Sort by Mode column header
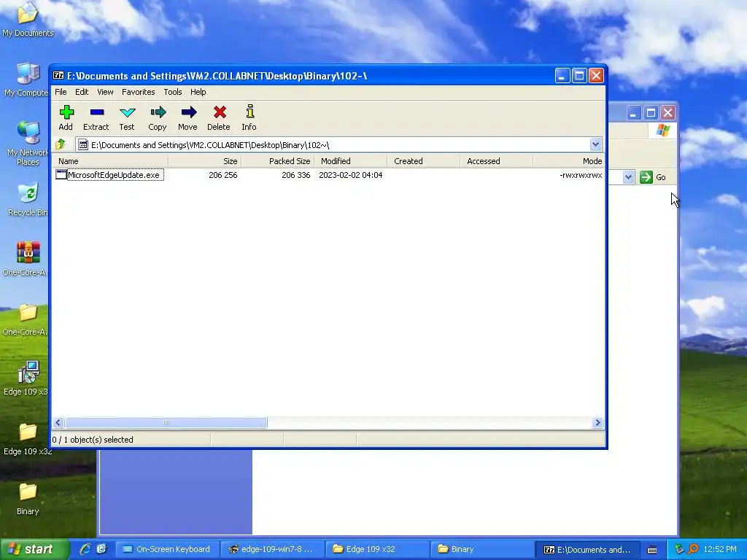This screenshot has height=560, width=747. coord(569,161)
